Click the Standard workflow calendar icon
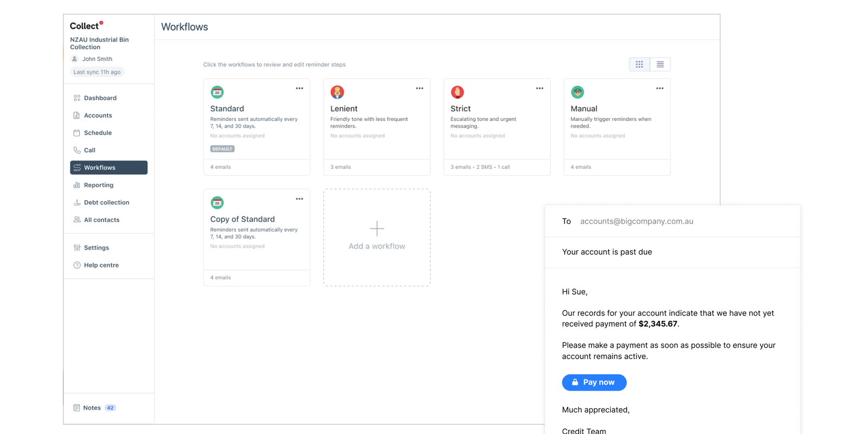 (217, 92)
